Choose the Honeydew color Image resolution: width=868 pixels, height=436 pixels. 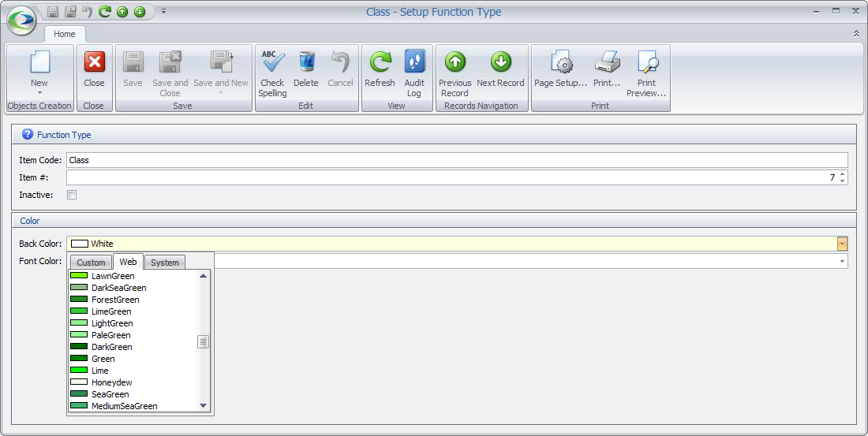[x=133, y=382]
